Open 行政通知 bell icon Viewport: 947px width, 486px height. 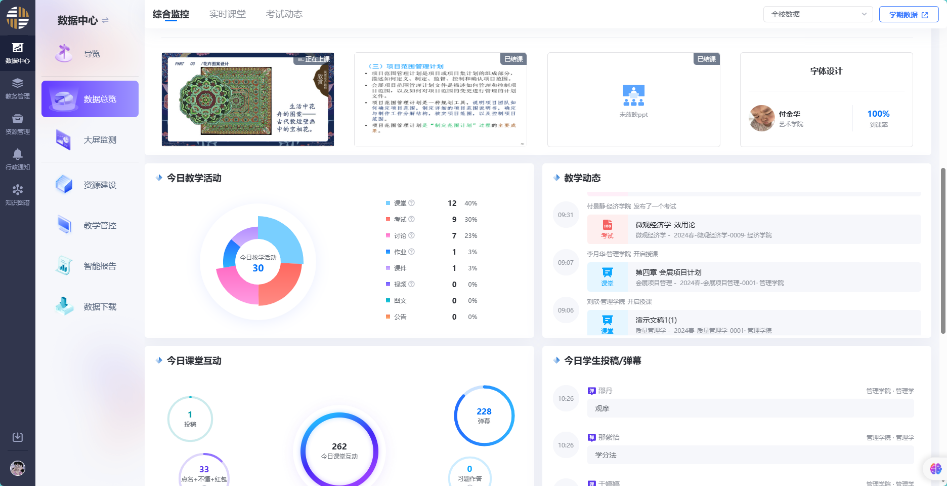pos(17,158)
